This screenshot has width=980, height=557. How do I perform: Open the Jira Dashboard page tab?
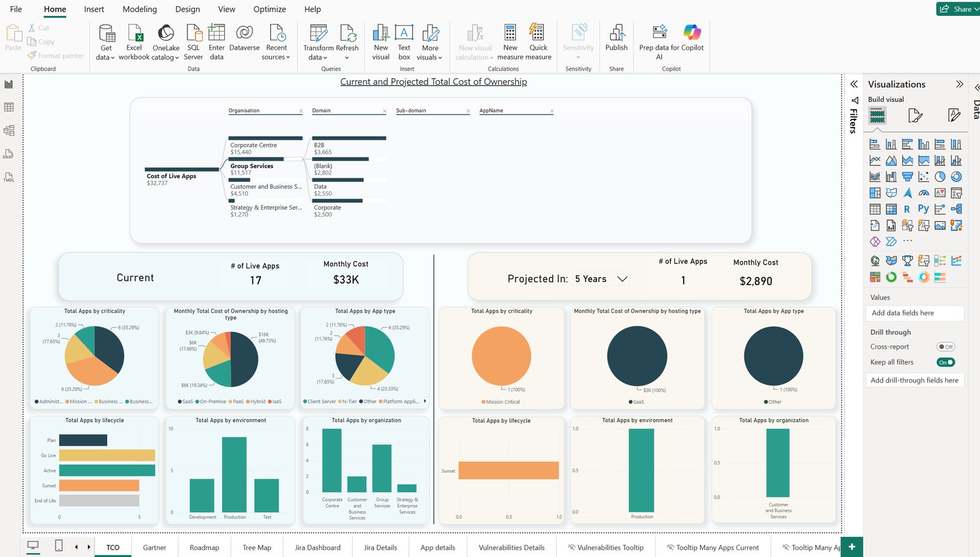click(x=317, y=547)
